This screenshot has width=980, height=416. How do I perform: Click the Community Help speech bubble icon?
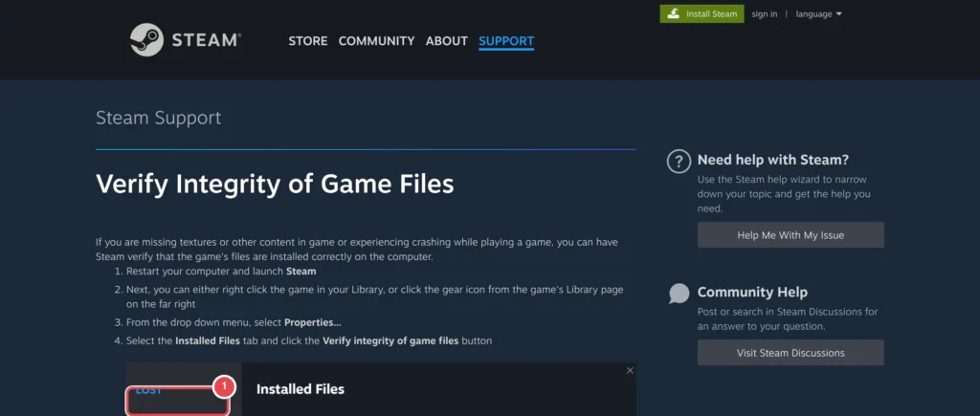point(679,293)
